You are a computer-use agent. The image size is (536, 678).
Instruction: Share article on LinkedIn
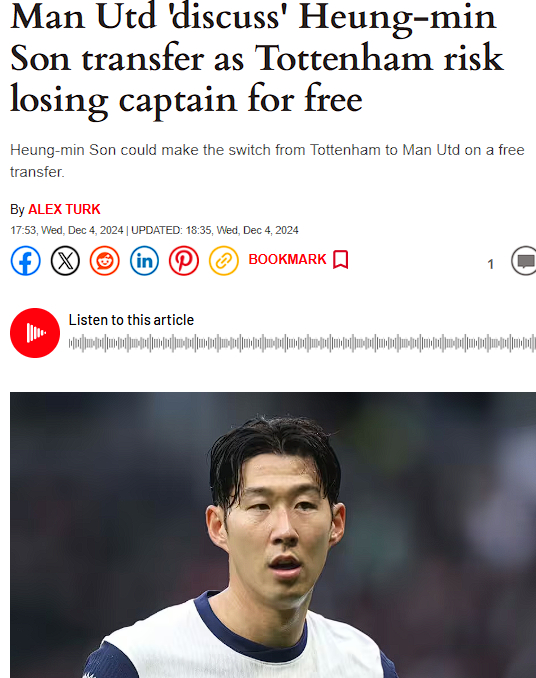click(144, 261)
